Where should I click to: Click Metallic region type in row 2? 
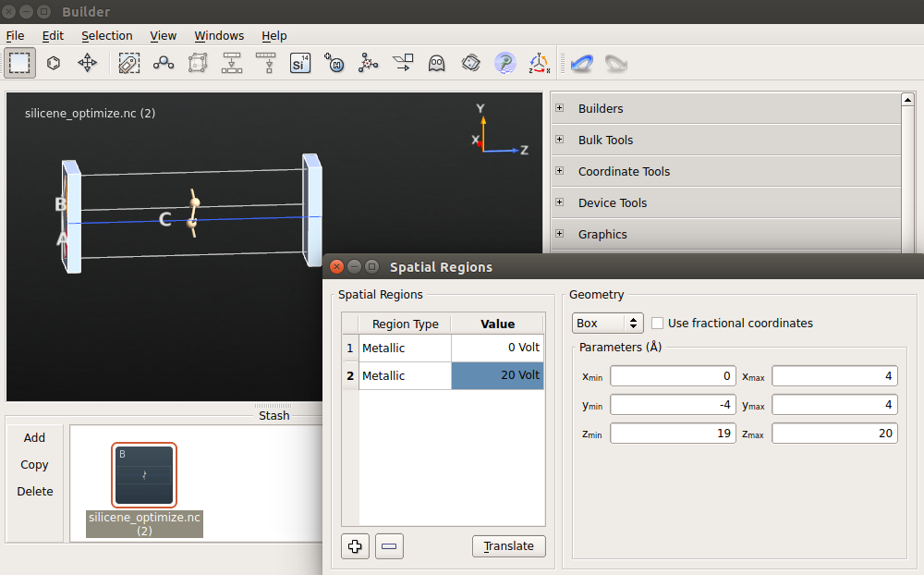point(406,375)
